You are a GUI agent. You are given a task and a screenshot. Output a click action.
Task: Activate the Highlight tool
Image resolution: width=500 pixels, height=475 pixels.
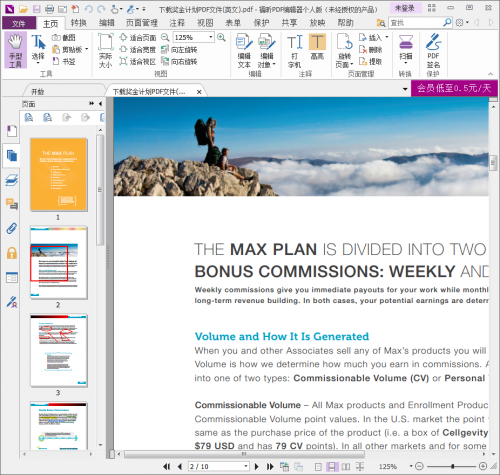click(x=317, y=47)
